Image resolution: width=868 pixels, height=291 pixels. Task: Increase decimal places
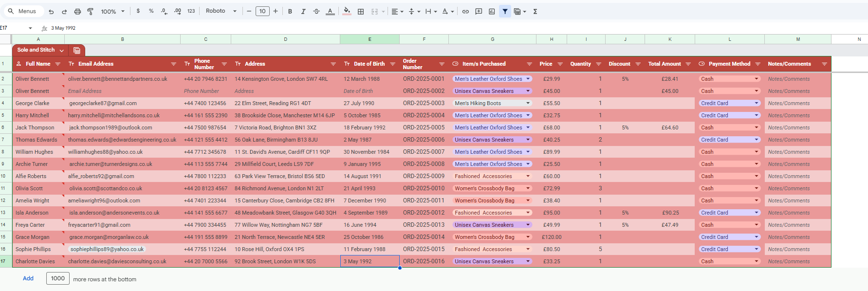(x=178, y=11)
